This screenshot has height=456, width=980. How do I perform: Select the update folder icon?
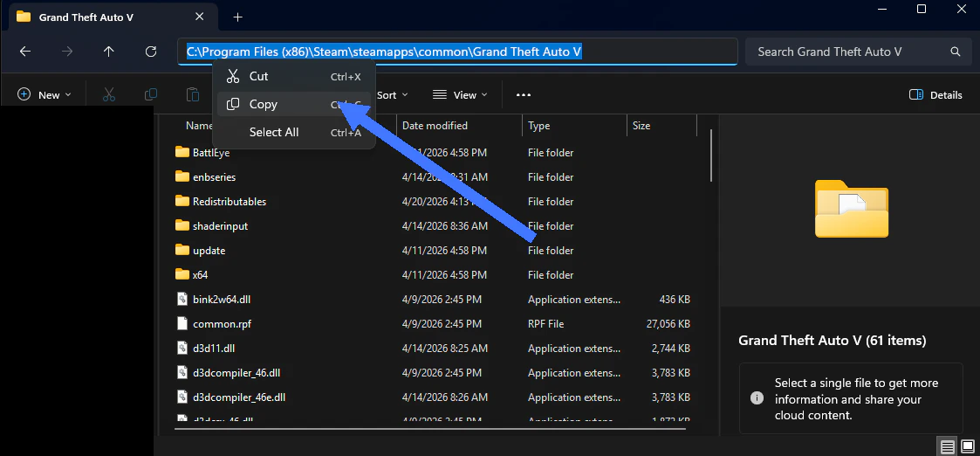point(182,250)
